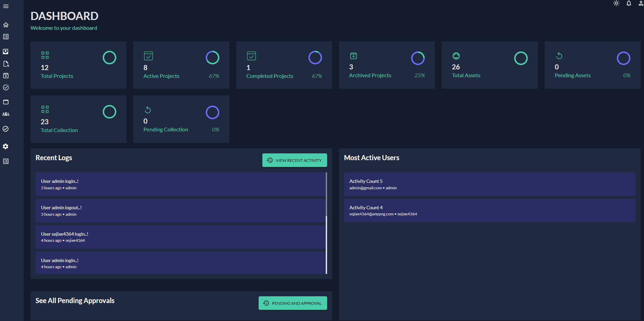
Task: Click the View Recent Activity button
Action: [x=295, y=160]
